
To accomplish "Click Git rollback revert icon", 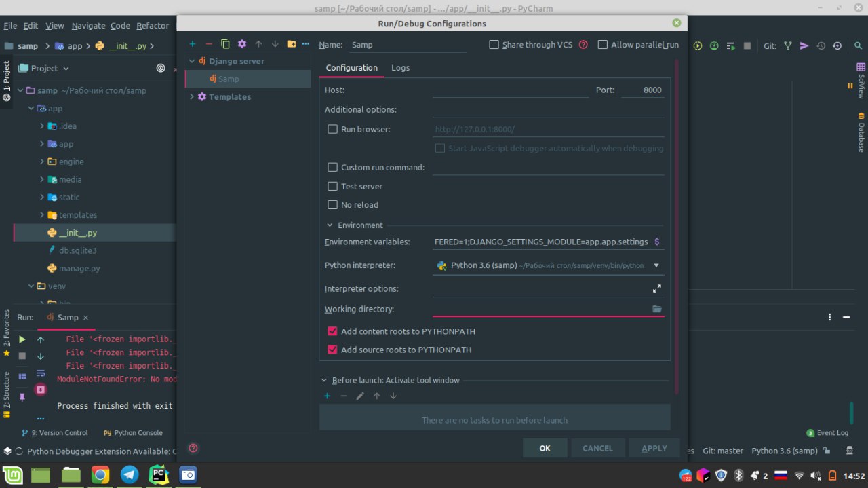I will [x=837, y=45].
